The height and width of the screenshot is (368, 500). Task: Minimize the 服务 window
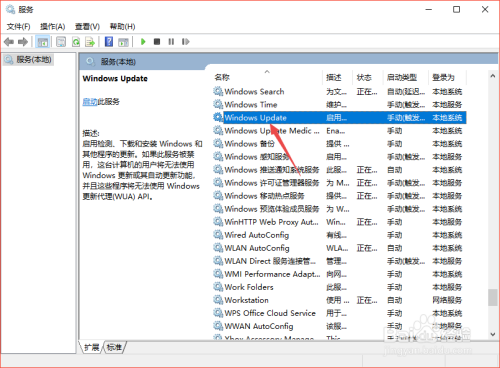click(429, 9)
